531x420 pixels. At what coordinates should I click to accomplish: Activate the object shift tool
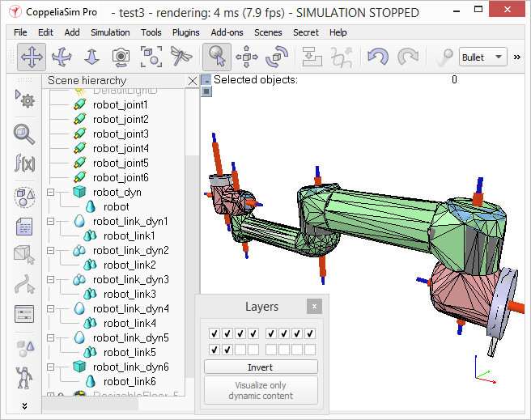tap(247, 57)
